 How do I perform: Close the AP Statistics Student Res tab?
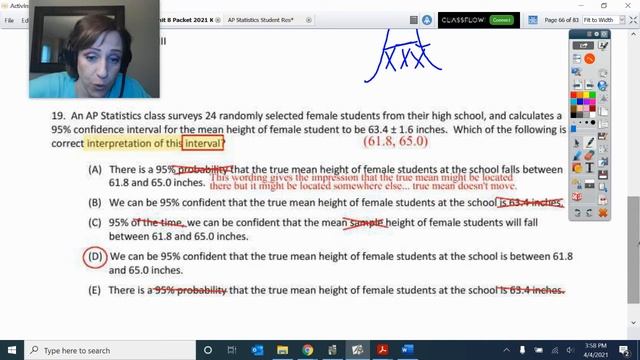point(309,20)
